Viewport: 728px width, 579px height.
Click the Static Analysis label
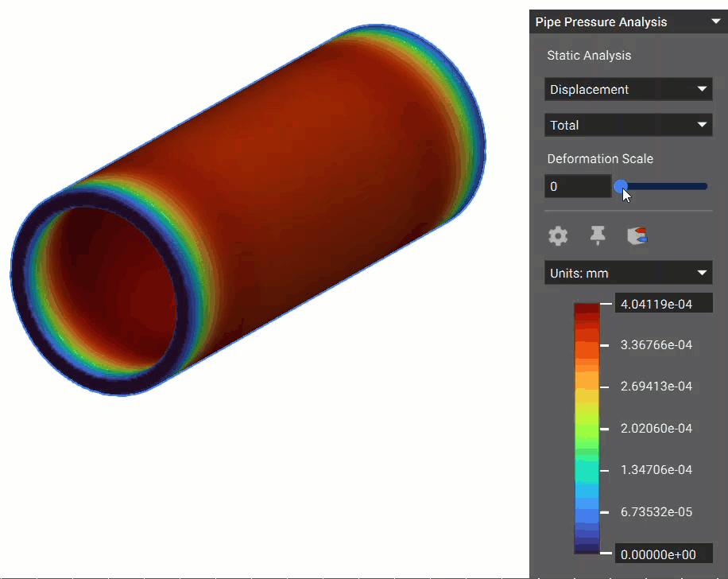point(588,55)
